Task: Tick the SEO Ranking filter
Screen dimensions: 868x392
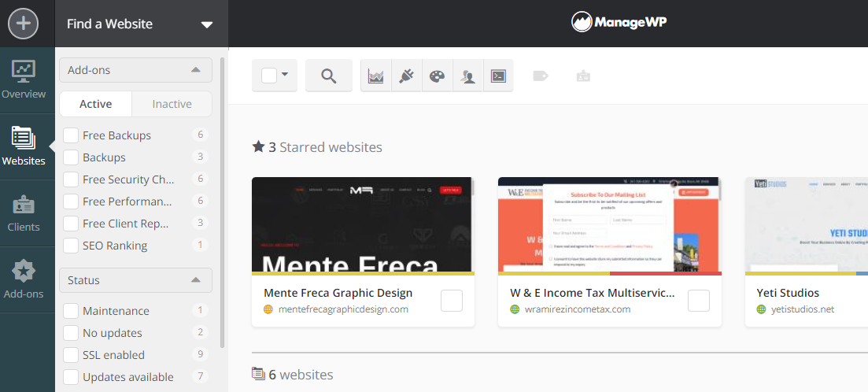Action: click(70, 246)
